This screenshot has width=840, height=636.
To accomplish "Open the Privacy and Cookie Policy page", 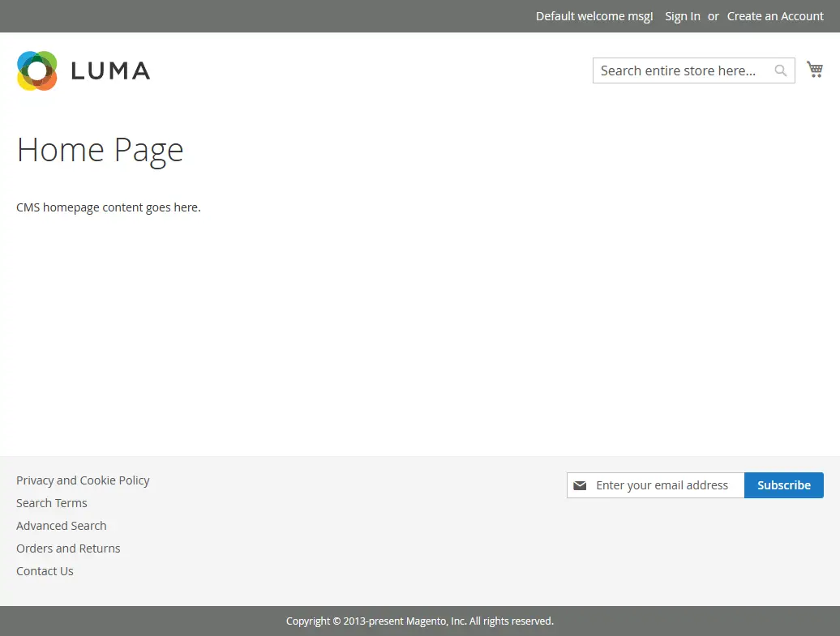I will pos(83,480).
